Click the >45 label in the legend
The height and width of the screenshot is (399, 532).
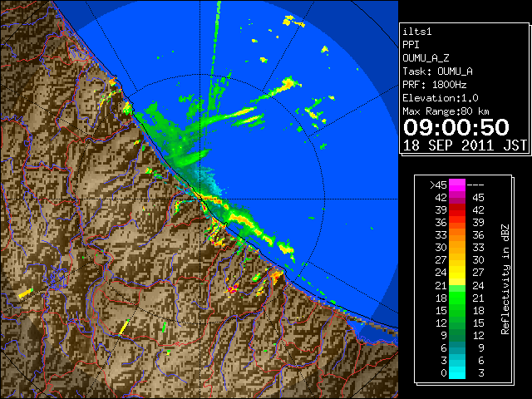pyautogui.click(x=438, y=185)
